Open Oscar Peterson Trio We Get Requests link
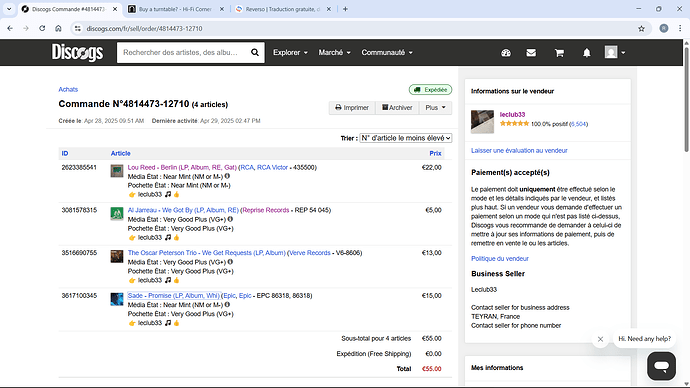The image size is (690, 388). 206,253
